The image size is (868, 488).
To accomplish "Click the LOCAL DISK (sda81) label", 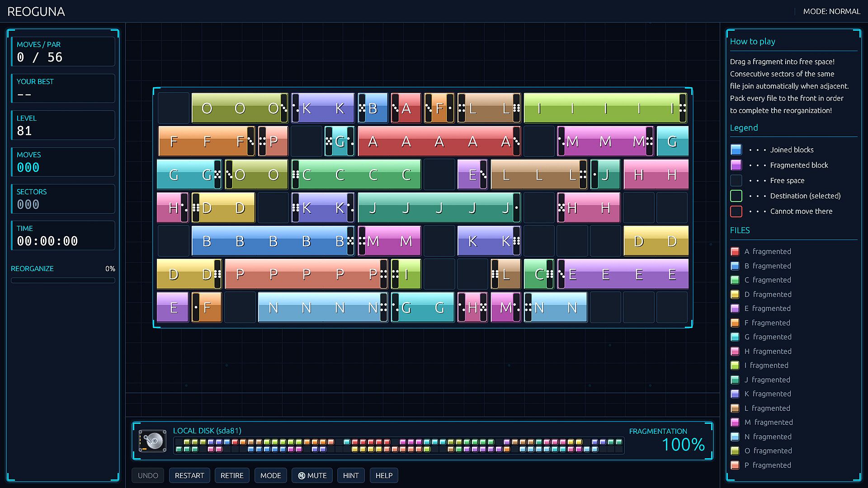I will point(207,431).
